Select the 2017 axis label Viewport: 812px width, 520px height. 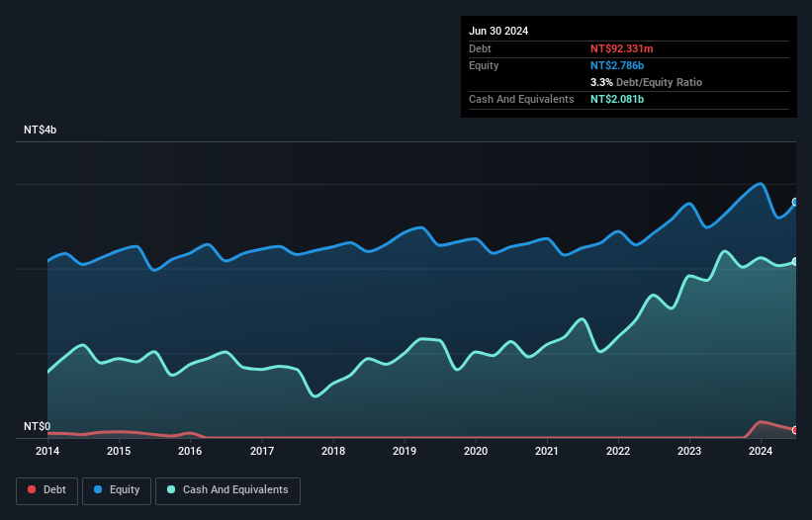click(x=262, y=451)
